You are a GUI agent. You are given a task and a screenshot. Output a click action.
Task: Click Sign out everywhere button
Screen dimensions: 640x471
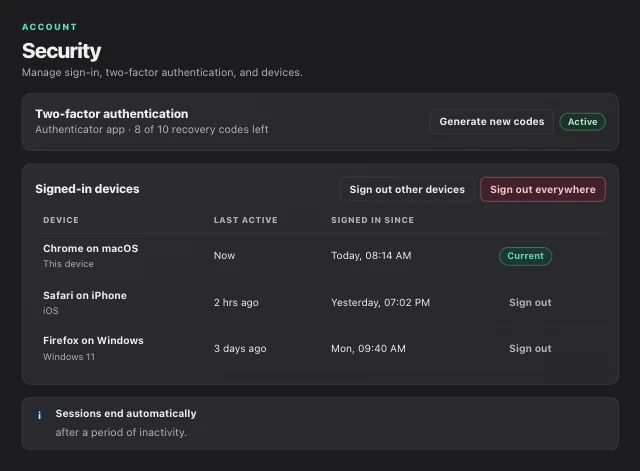(x=542, y=189)
